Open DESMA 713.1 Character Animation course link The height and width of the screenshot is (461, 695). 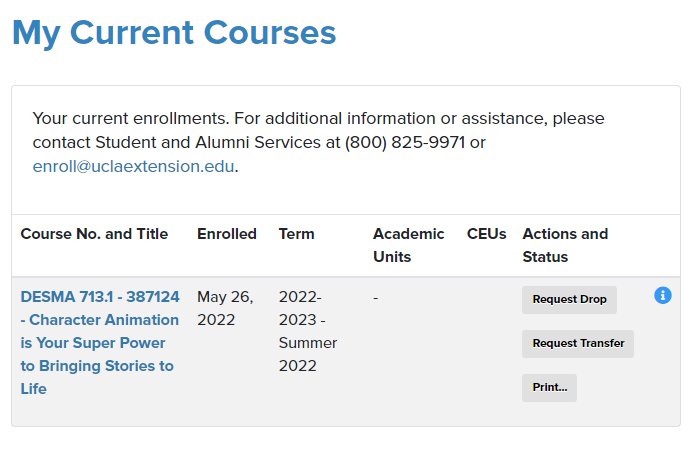click(100, 343)
